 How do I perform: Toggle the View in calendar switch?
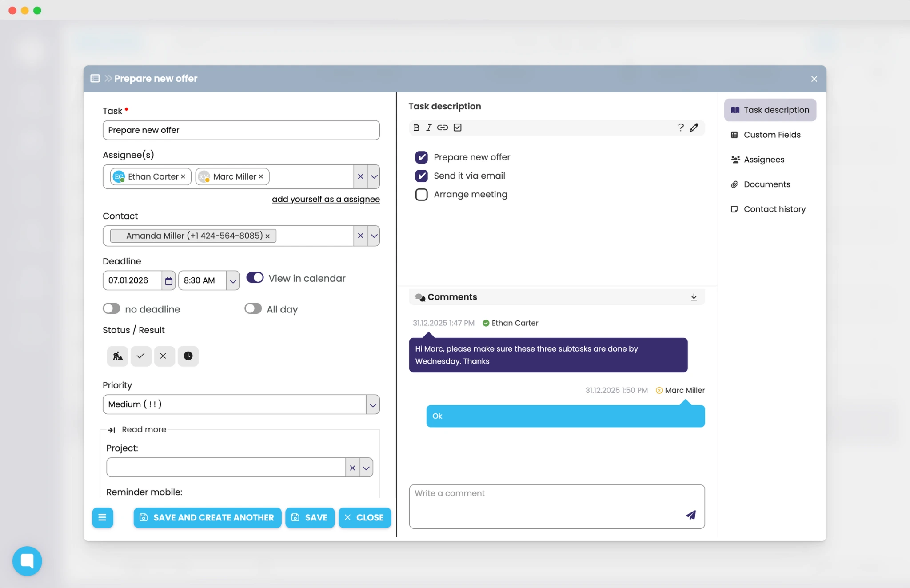(x=255, y=278)
